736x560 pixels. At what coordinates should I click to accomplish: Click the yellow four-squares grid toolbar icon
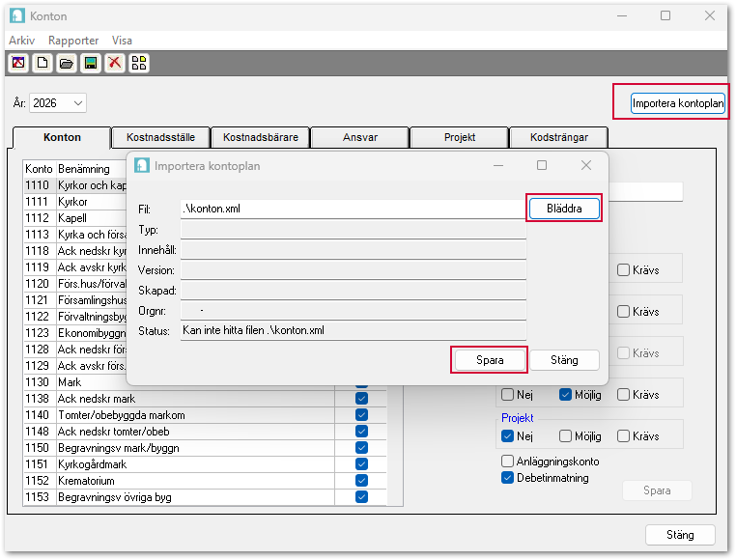pos(139,64)
